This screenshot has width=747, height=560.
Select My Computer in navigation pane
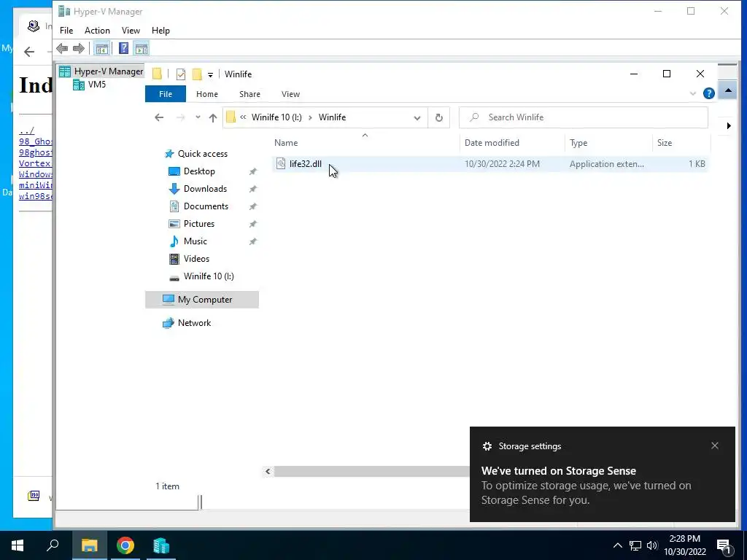pos(202,300)
